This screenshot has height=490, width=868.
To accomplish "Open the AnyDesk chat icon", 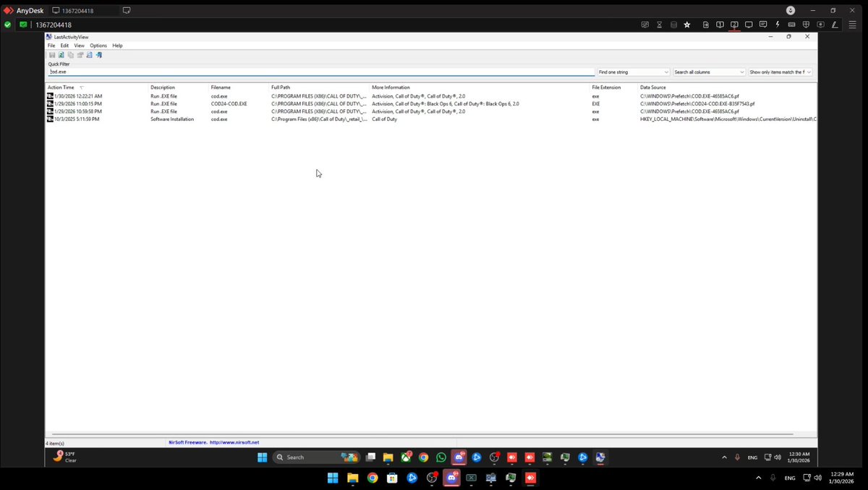I will [763, 25].
